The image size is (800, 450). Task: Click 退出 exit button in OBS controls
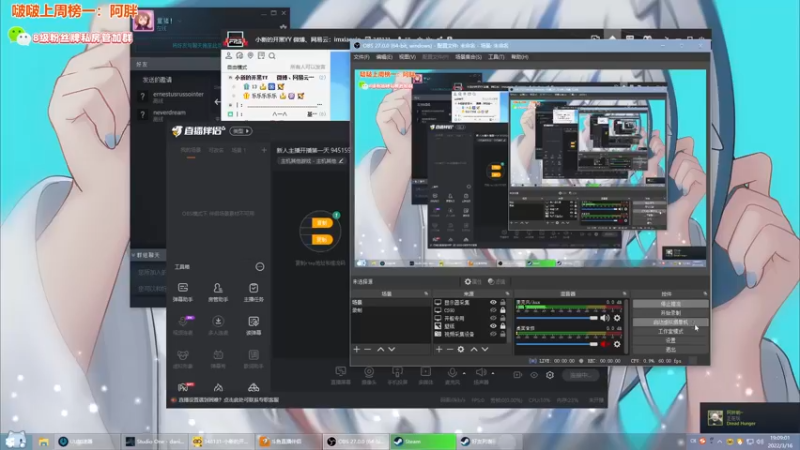(670, 349)
